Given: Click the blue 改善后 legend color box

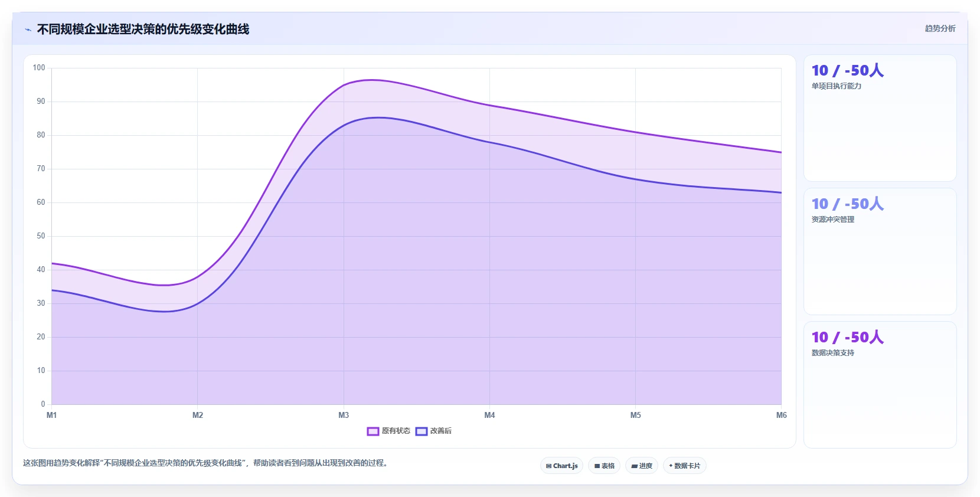Looking at the screenshot, I should (421, 431).
